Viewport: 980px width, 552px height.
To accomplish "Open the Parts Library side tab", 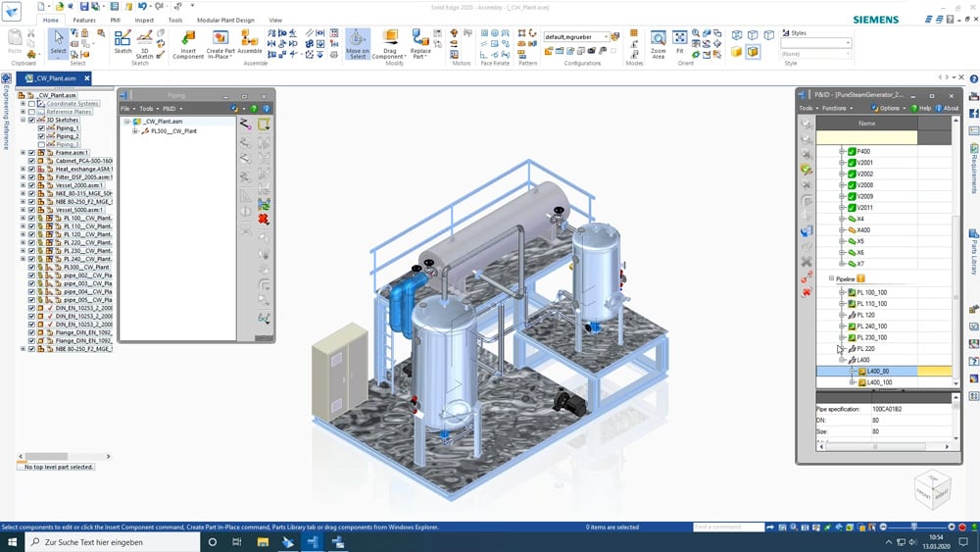I will pyautogui.click(x=974, y=251).
